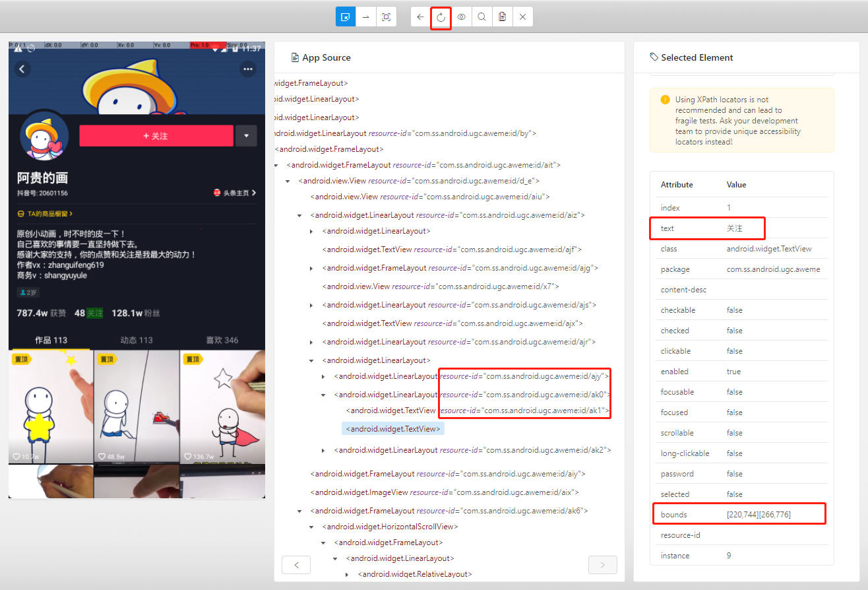Select the View node with id x7
Screen dimensions: 868x590
click(441, 286)
